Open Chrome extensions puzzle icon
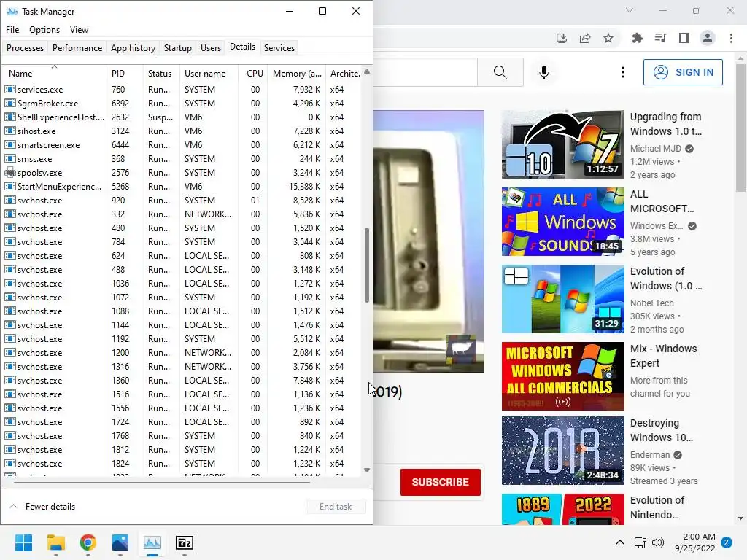Screen dimensions: 747x560 [x=638, y=38]
